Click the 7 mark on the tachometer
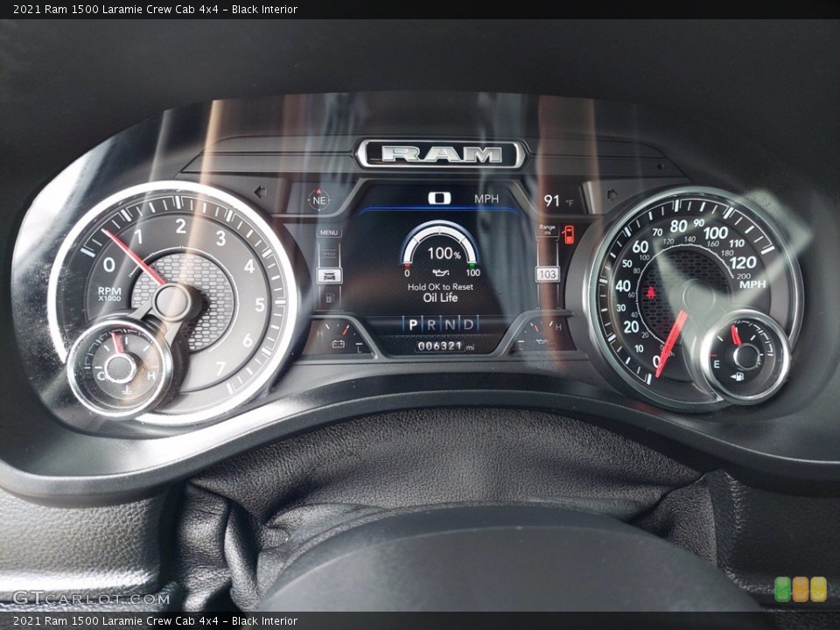Viewport: 840px width, 630px height. [x=220, y=367]
